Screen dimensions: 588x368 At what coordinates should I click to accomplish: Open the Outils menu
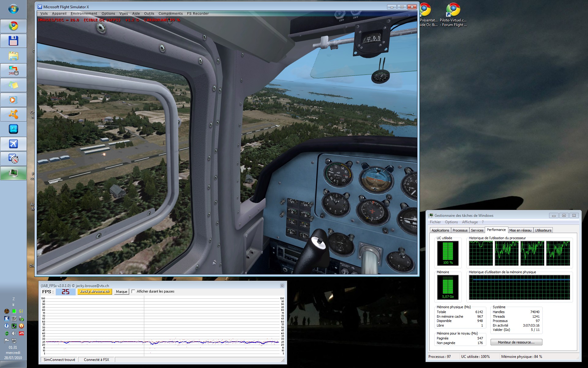[x=149, y=13]
